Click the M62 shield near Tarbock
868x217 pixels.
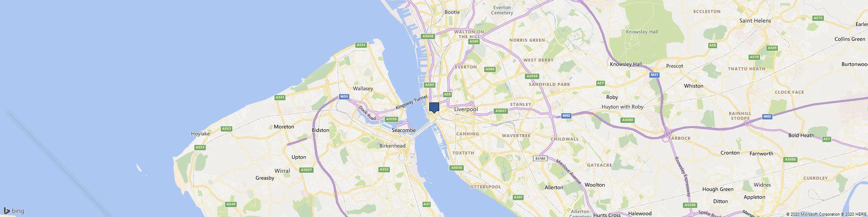[x=767, y=116]
